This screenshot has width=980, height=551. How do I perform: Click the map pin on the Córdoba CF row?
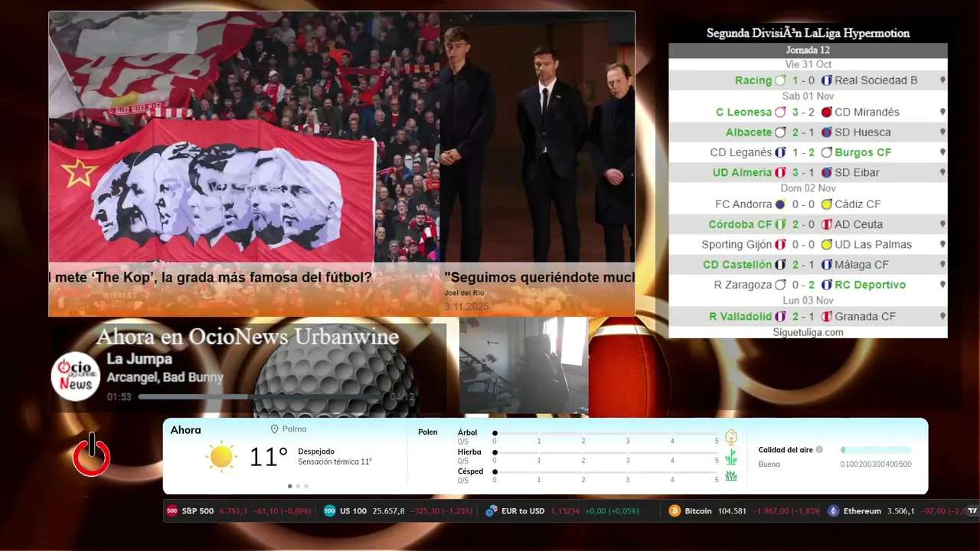click(x=942, y=225)
